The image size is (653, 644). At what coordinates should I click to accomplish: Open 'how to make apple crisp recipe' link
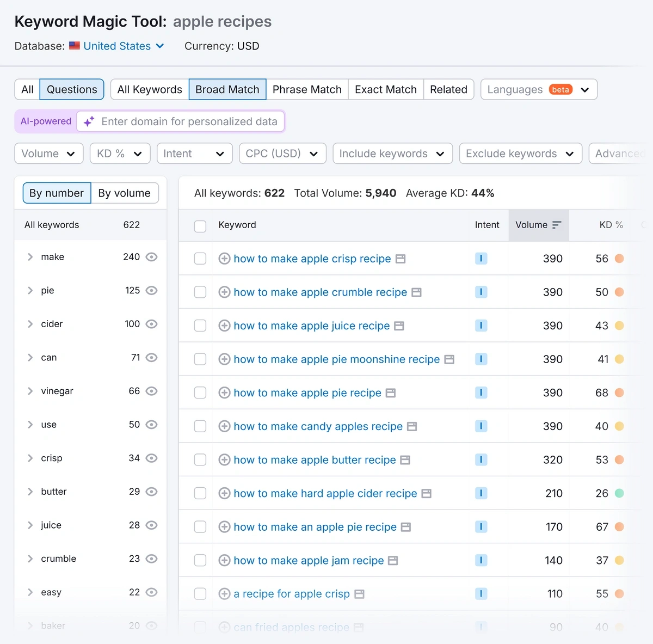click(x=312, y=259)
